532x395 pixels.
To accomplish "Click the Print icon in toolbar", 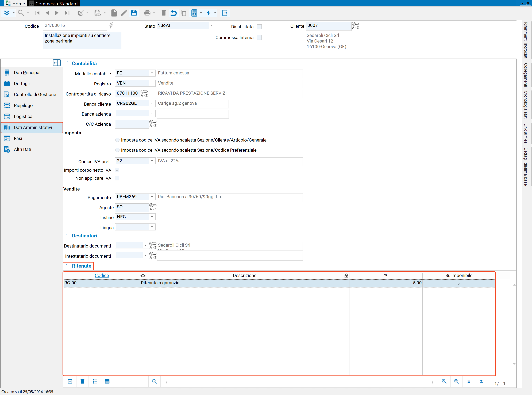I will click(x=147, y=13).
